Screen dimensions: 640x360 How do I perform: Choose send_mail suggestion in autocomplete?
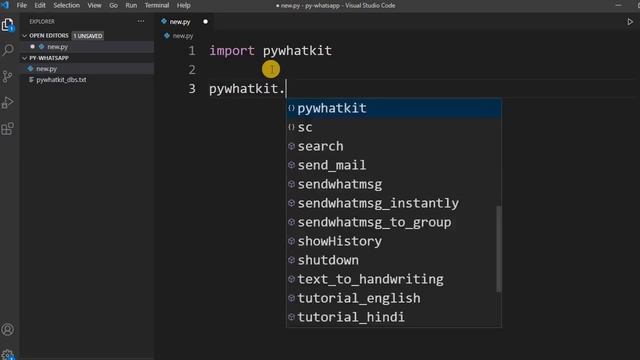394,165
